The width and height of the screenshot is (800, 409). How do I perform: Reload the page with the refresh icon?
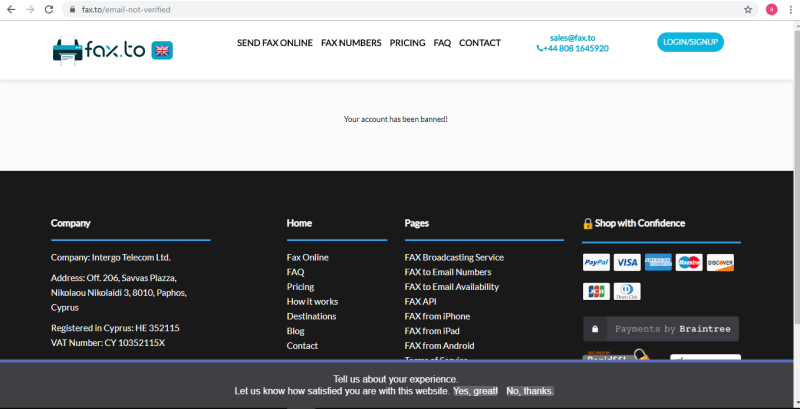(49, 10)
